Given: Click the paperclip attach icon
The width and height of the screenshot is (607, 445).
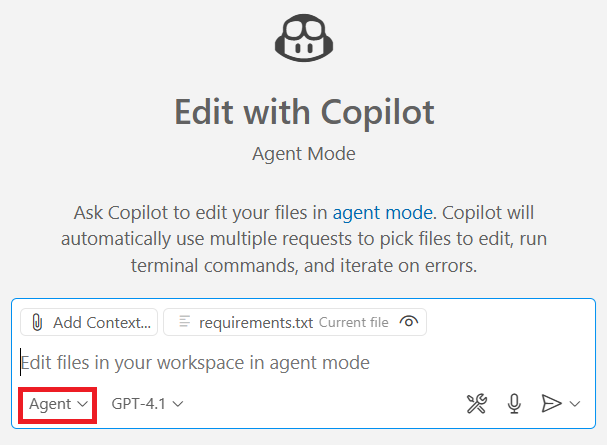Looking at the screenshot, I should pyautogui.click(x=37, y=322).
